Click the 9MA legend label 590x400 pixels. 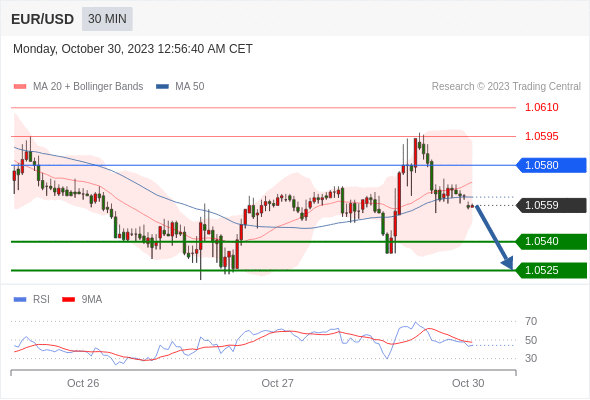(x=92, y=300)
